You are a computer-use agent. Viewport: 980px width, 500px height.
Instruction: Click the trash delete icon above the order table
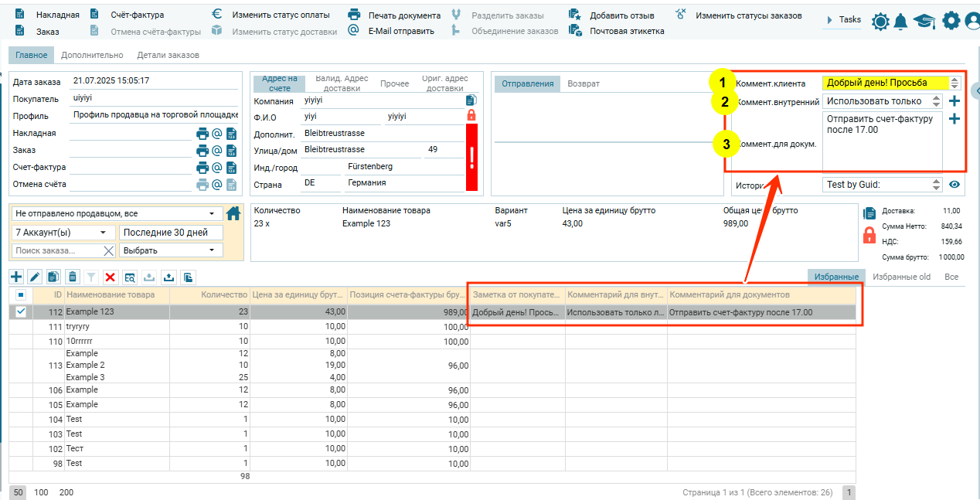(x=73, y=277)
